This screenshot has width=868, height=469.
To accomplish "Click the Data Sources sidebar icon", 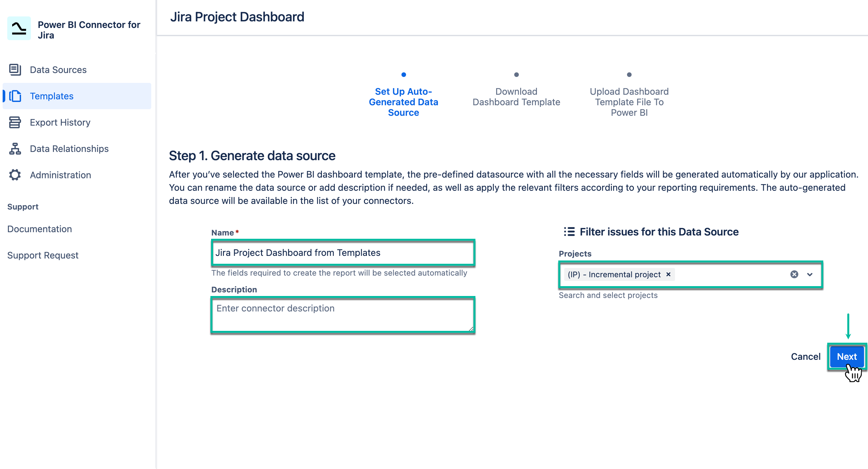I will click(x=15, y=69).
